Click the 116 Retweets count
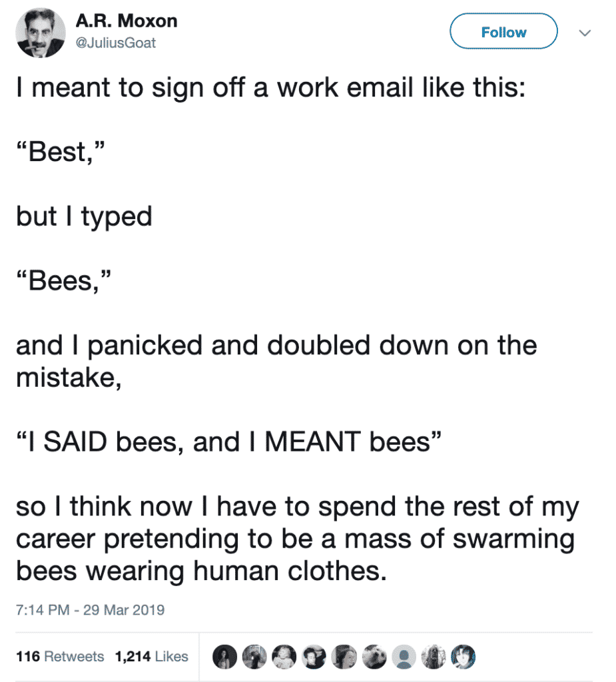 (60, 656)
